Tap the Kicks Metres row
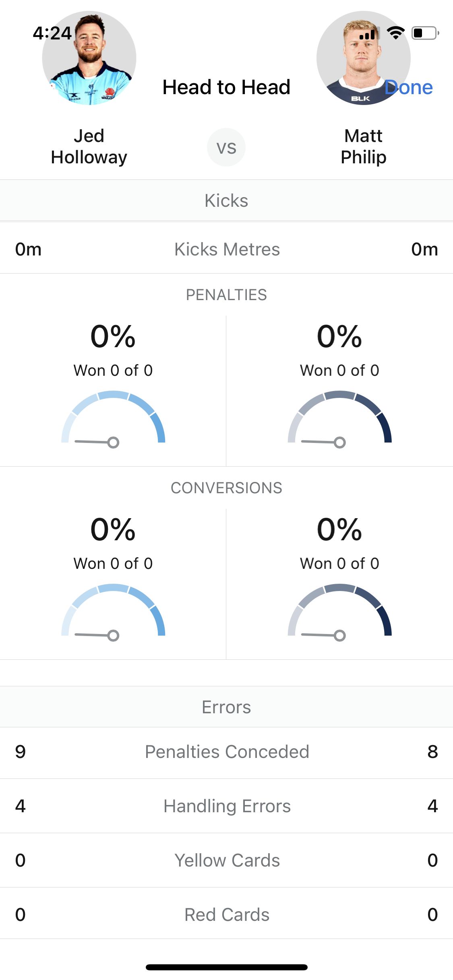Viewport: 453px width, 980px height. click(226, 249)
